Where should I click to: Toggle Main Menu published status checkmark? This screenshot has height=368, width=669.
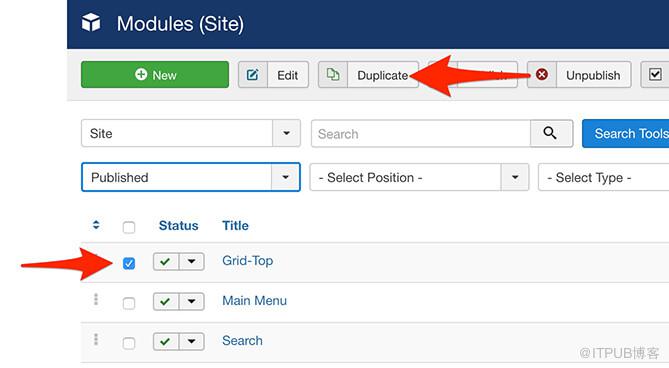click(166, 301)
